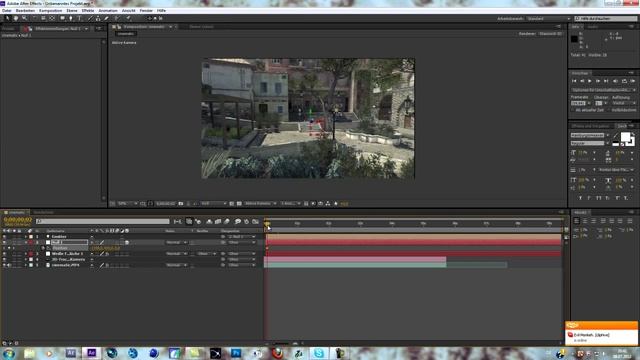Play the preview
Screen dimensions: 640x360
click(590, 81)
